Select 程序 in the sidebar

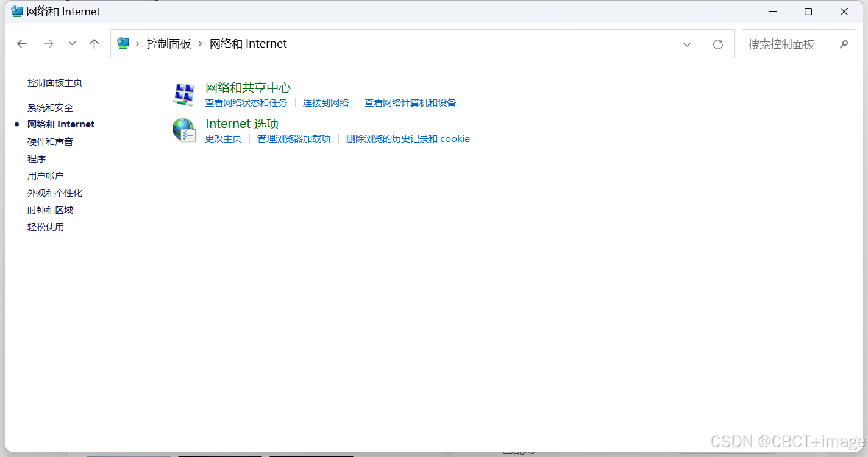[x=37, y=159]
